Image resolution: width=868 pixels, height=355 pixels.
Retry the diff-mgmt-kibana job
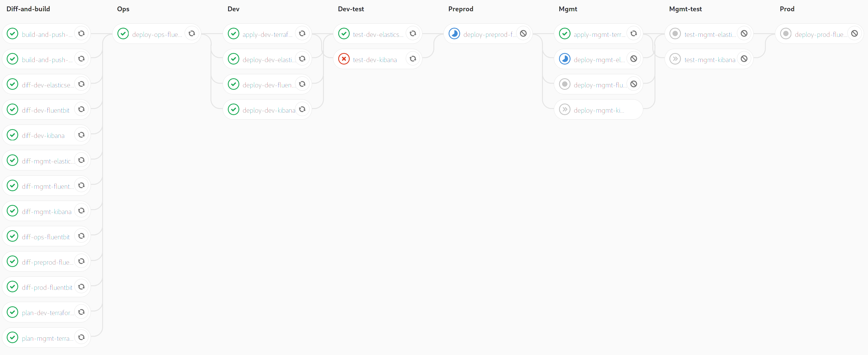point(81,211)
